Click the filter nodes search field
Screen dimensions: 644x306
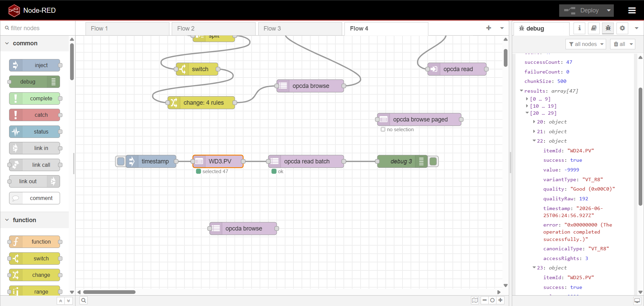click(38, 28)
